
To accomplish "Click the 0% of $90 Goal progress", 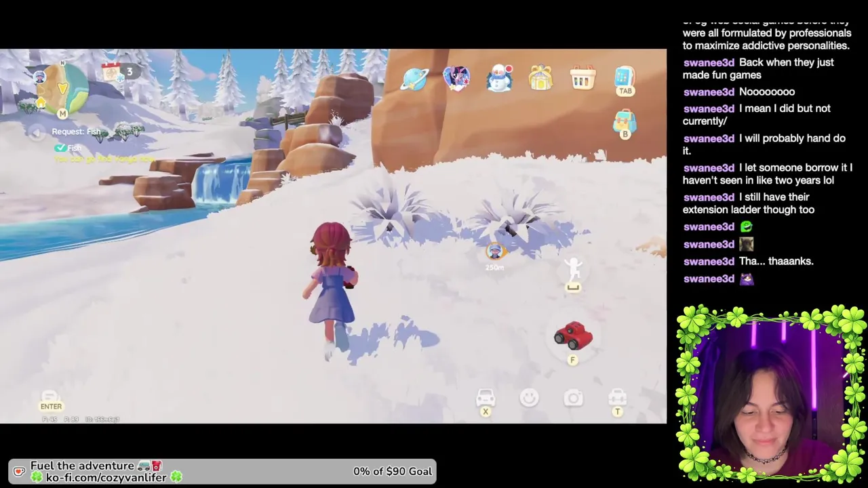I will click(393, 471).
